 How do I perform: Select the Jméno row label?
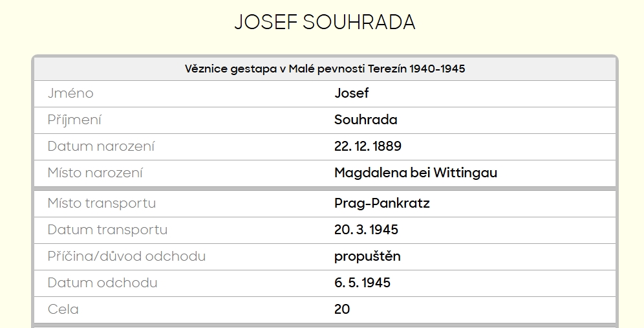point(70,93)
